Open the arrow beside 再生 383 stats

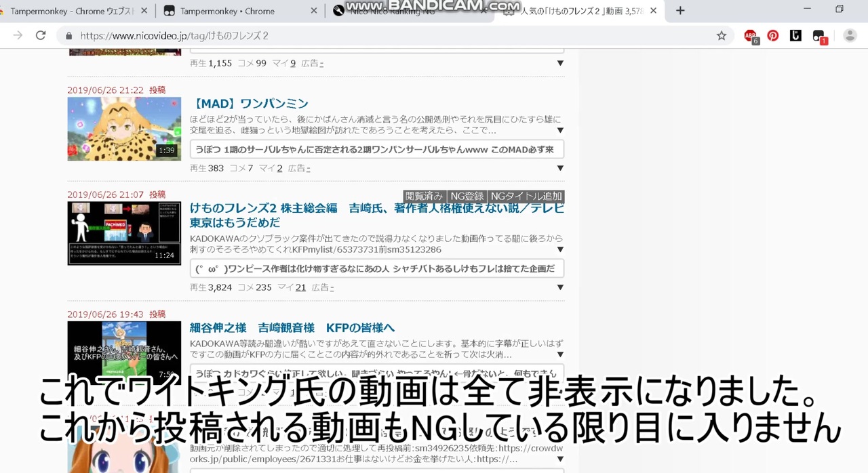[x=560, y=168]
